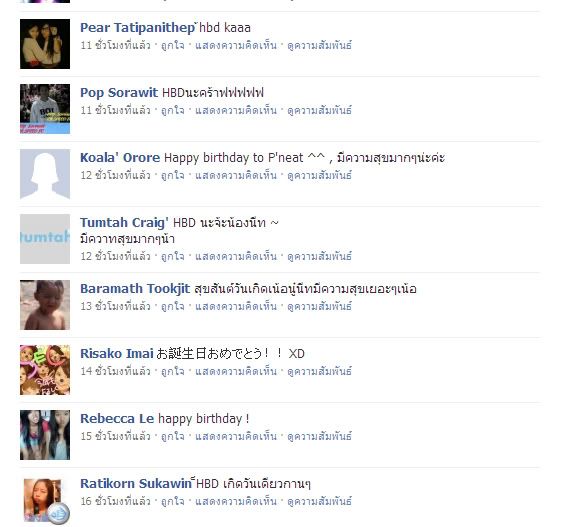Viewport: 567px width, 527px height.
Task: View friendship link under Koala' Orore's post
Action: (x=319, y=176)
